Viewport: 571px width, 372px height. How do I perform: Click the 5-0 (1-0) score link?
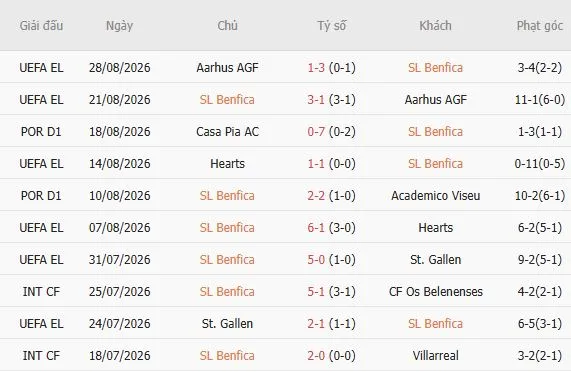pos(331,260)
